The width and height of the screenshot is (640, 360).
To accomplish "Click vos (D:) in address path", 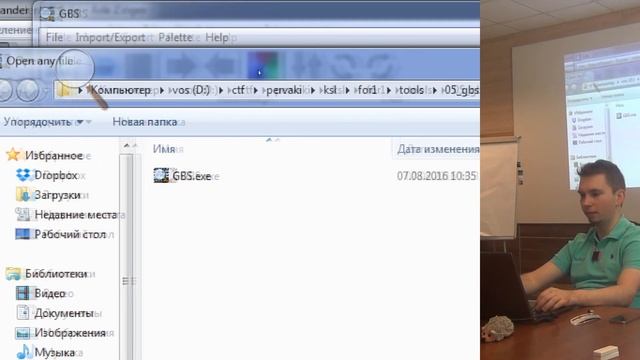I will (191, 90).
